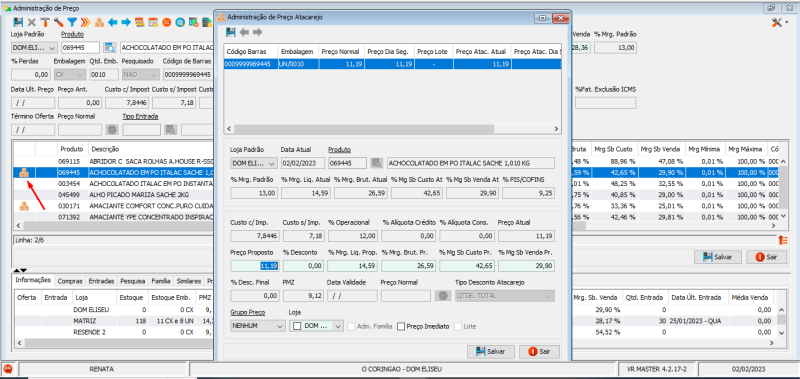
Task: Click the blue filter funnel icon
Action: tap(72, 22)
